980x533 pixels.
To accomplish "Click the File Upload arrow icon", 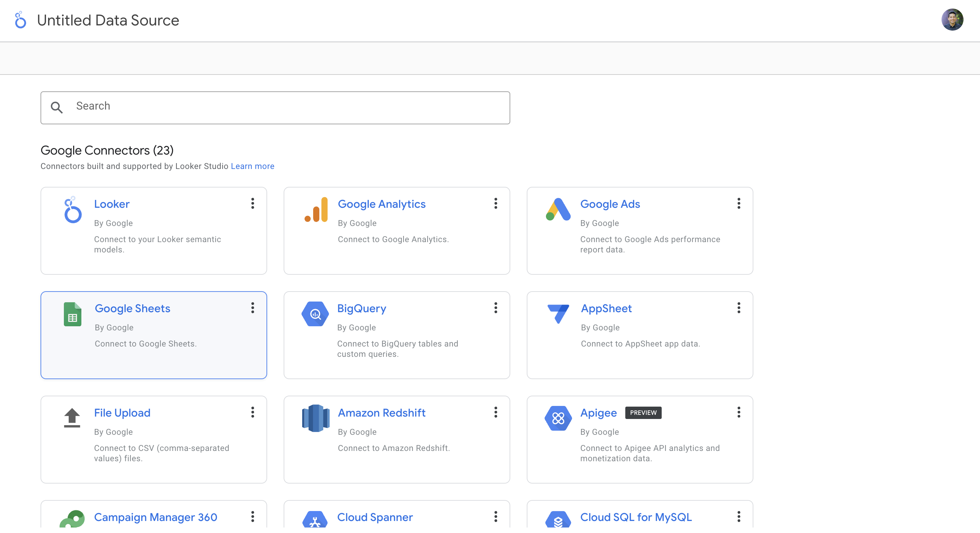I will coord(72,418).
